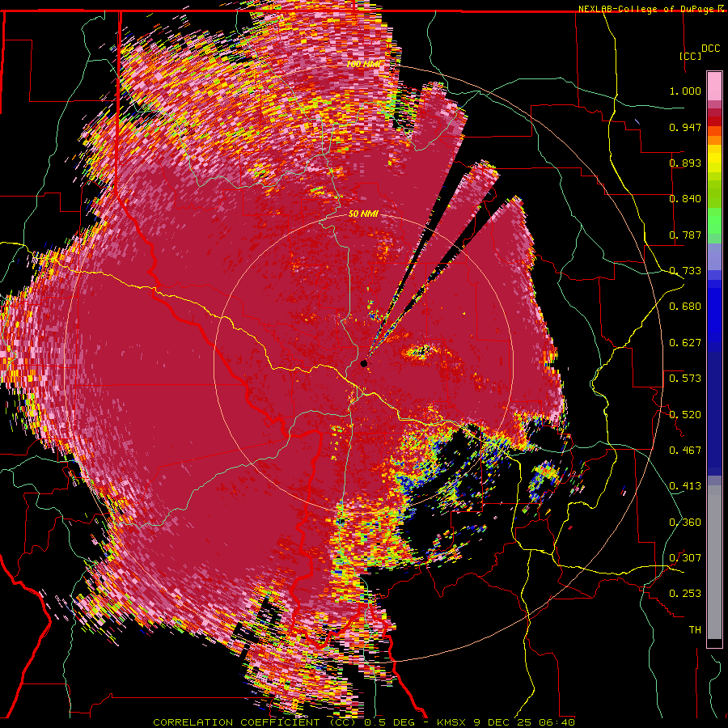Click the 0.253 color scale value
This screenshot has height=728, width=728.
coord(685,594)
